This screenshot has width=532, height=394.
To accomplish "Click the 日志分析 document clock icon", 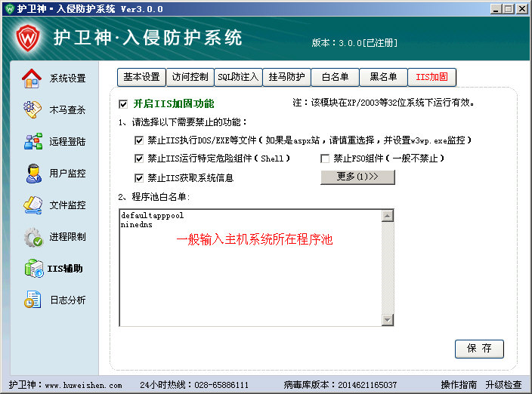I will point(32,300).
